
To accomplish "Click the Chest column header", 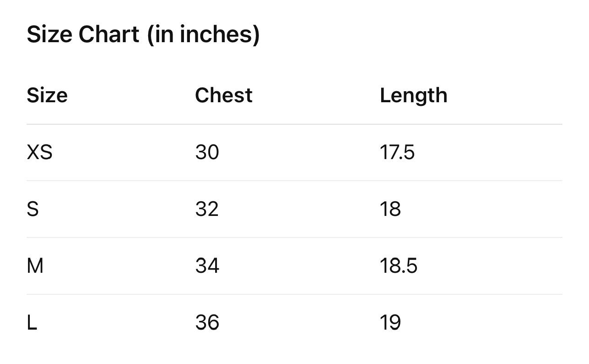I will [223, 95].
